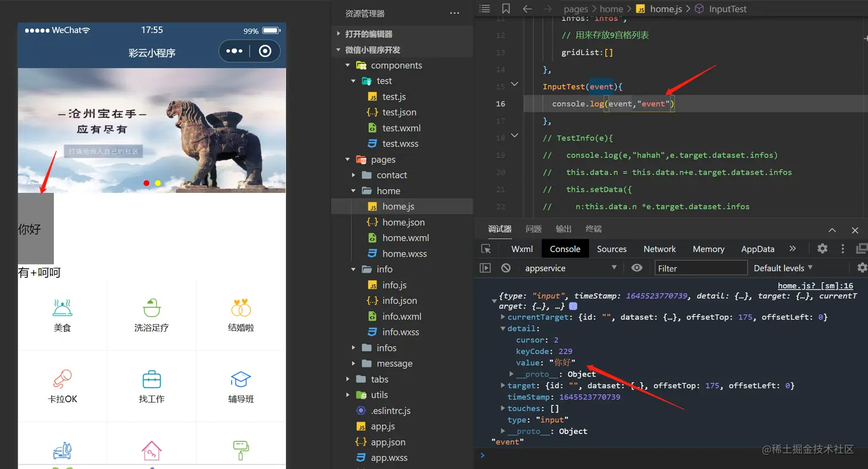Viewport: 868px width, 469px height.
Task: Collapse the test folder
Action: click(x=353, y=81)
